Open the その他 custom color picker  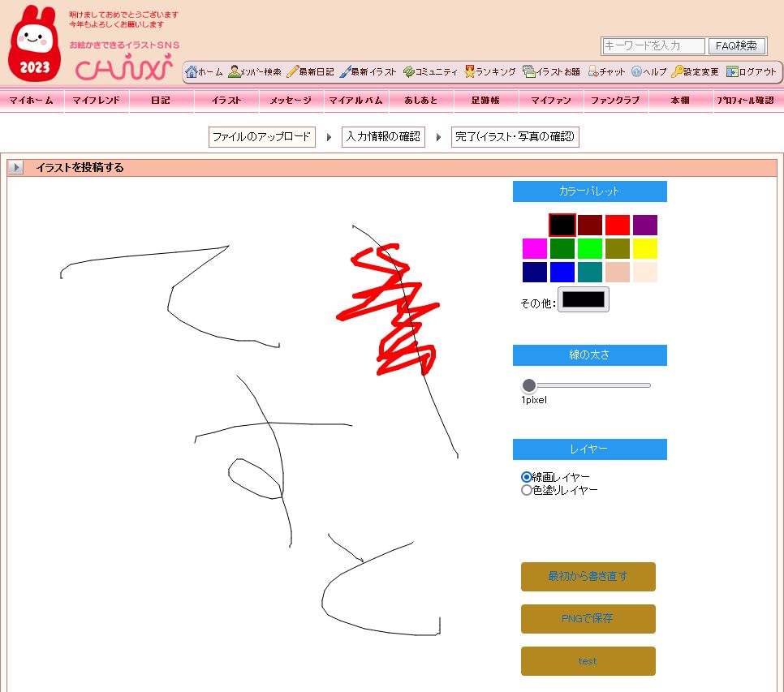tap(583, 299)
